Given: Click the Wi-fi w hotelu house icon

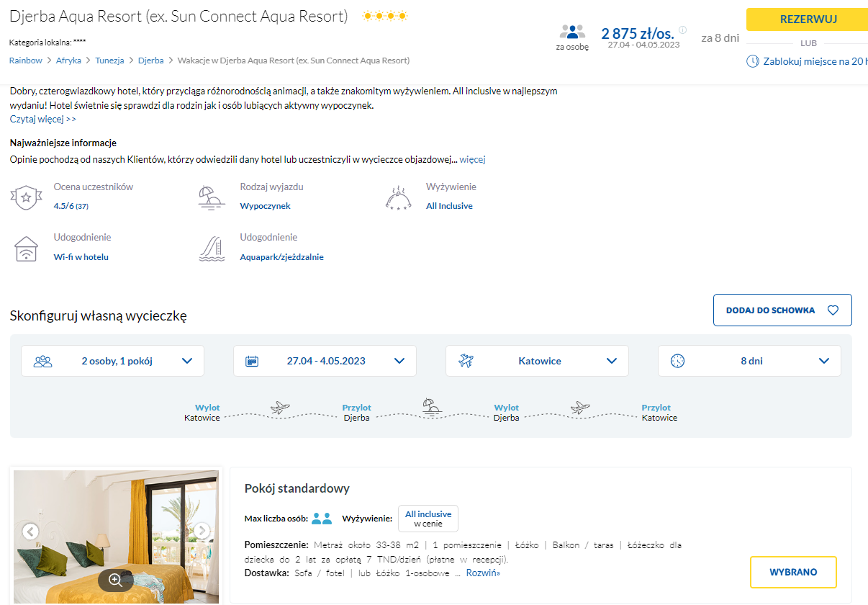Looking at the screenshot, I should coord(26,248).
